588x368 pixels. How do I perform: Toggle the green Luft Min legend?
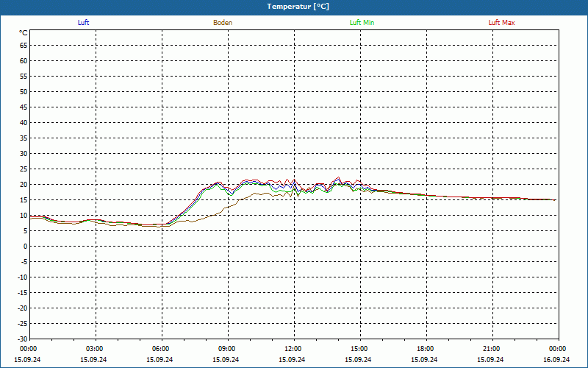362,23
